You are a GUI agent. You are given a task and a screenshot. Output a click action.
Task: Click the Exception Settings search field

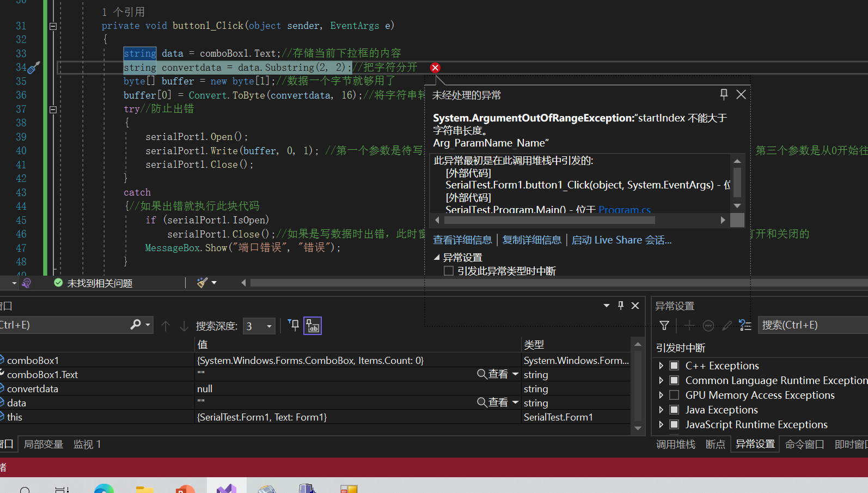click(814, 325)
